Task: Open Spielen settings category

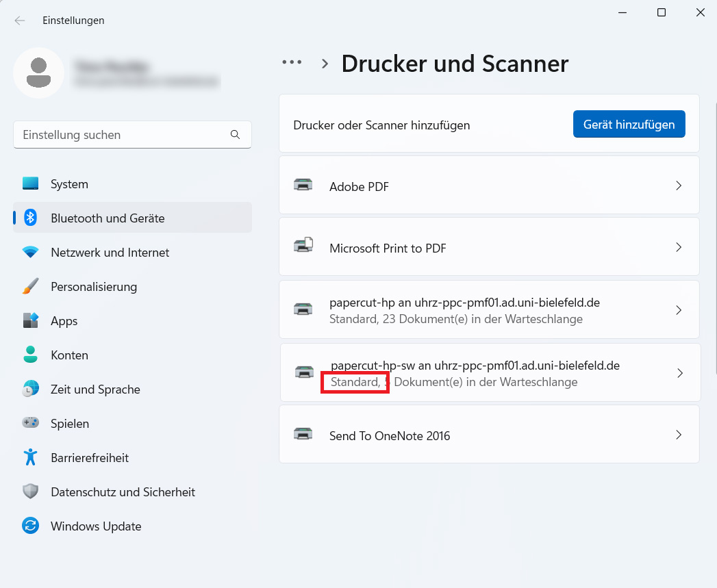Action: pos(133,424)
